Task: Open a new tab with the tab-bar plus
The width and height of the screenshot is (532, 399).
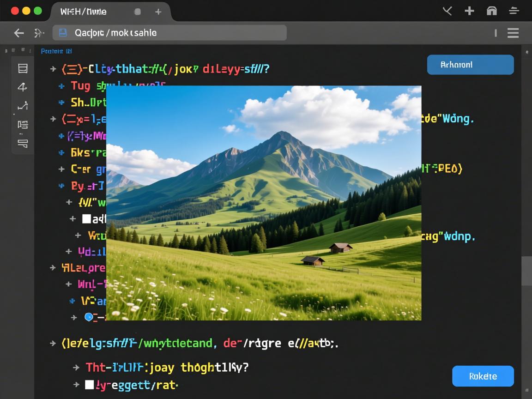Action: point(158,12)
